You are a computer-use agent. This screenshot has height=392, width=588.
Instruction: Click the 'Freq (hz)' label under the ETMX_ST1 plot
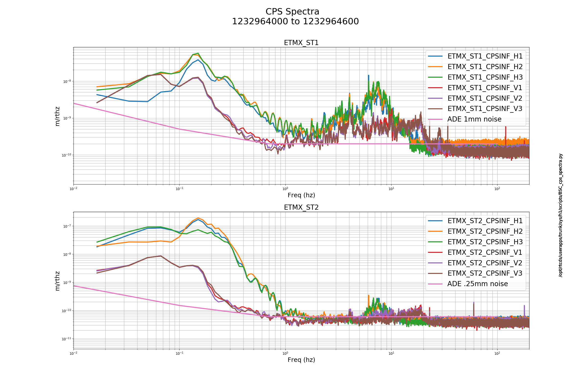click(x=301, y=195)
